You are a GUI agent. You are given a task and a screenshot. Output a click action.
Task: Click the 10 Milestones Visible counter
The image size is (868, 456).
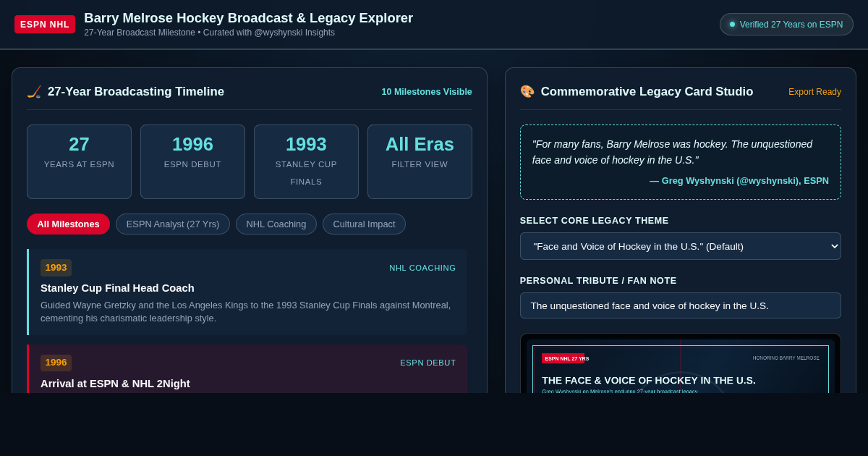(x=427, y=92)
